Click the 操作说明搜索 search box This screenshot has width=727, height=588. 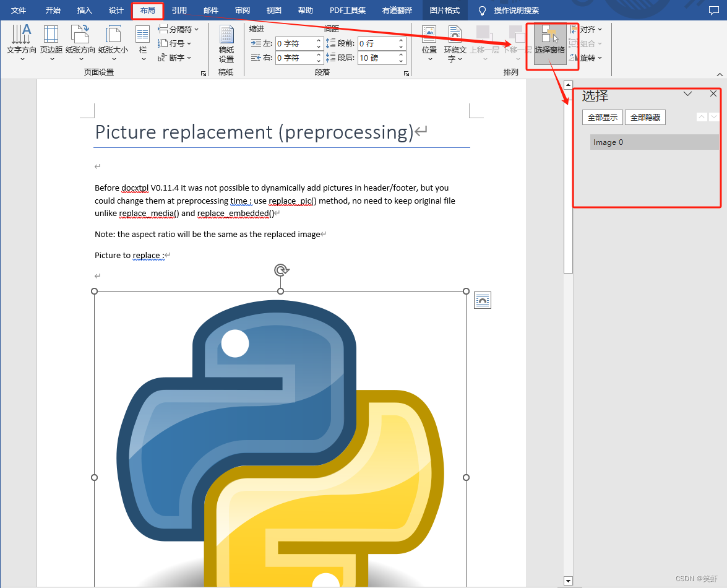click(517, 10)
